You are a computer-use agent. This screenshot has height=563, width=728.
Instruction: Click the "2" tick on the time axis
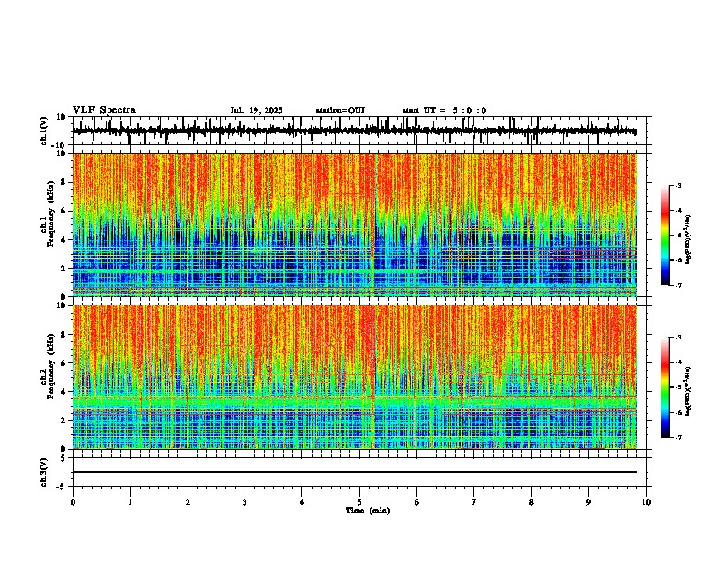[x=188, y=502]
